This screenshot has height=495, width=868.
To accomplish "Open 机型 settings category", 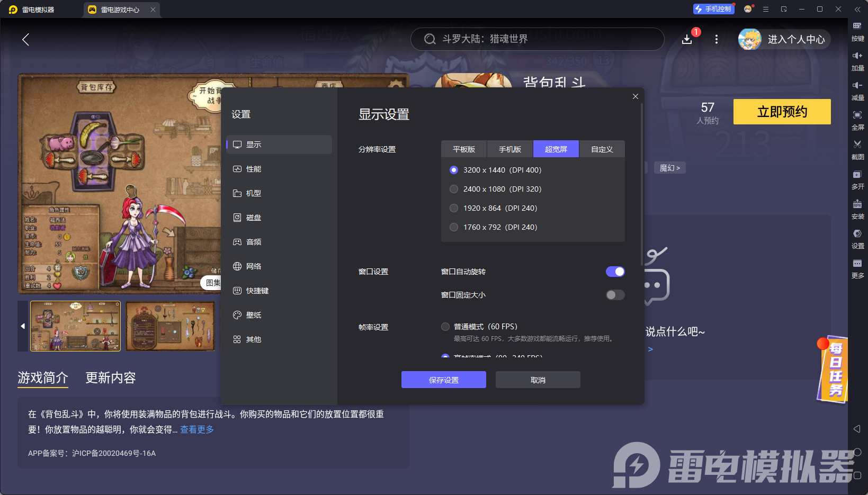I will point(279,193).
